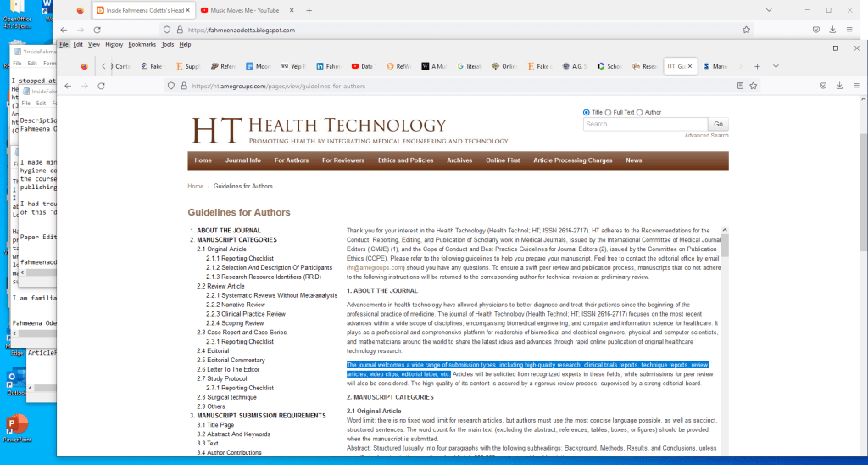Open Pocket save in back Firefox window
The image size is (868, 465).
[x=816, y=30]
